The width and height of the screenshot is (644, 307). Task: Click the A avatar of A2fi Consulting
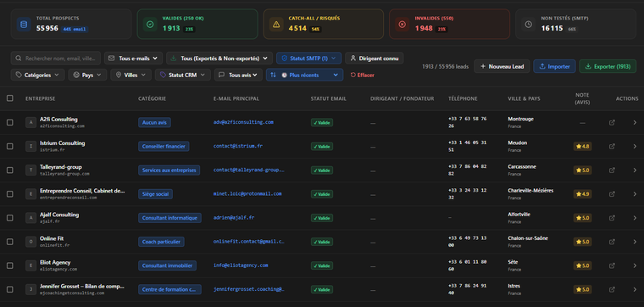pyautogui.click(x=31, y=122)
